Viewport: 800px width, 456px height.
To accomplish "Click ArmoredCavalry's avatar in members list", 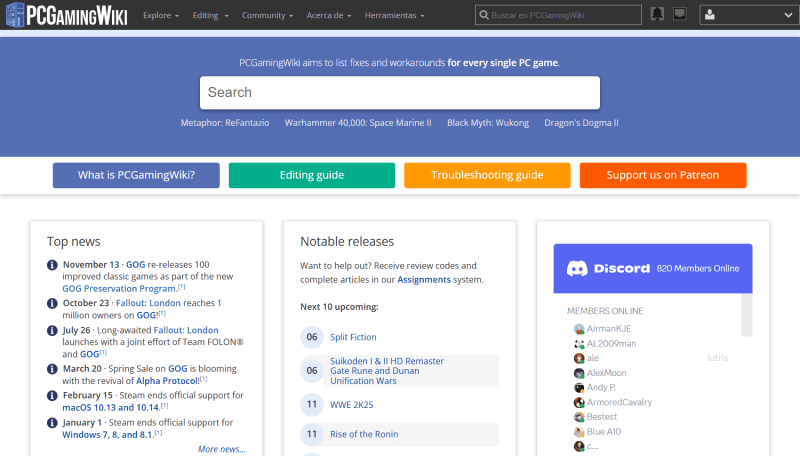I will coord(579,402).
